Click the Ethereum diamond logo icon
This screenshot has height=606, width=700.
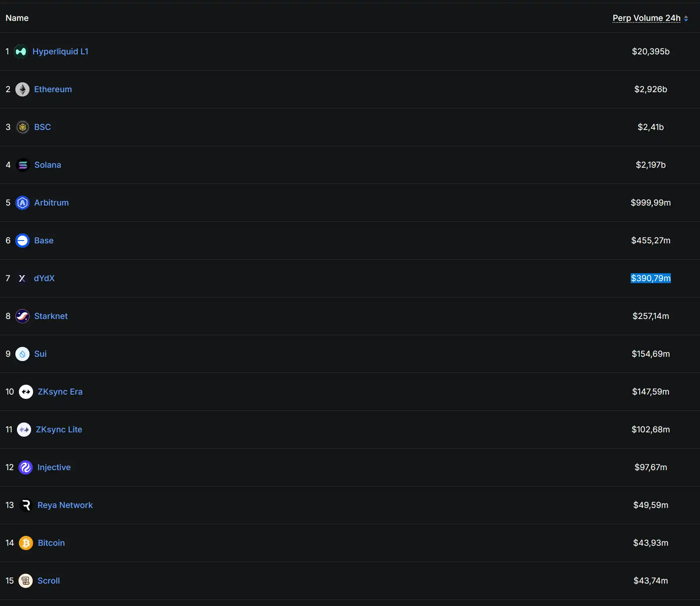click(22, 89)
